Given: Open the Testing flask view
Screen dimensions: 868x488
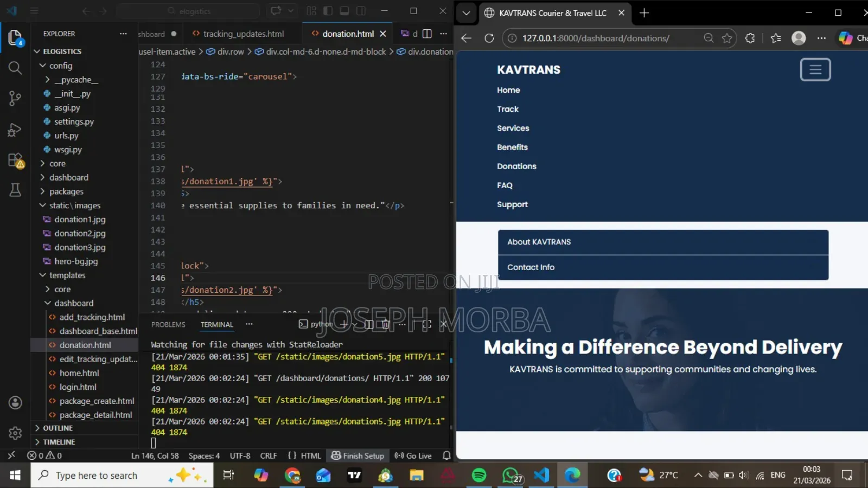Looking at the screenshot, I should coord(15,190).
